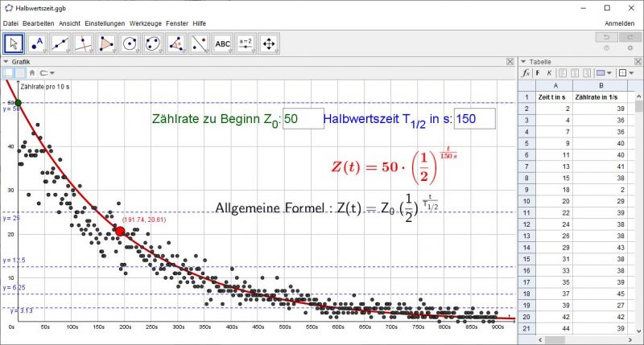Open the Hilfe menu
644x345 pixels.
[199, 23]
